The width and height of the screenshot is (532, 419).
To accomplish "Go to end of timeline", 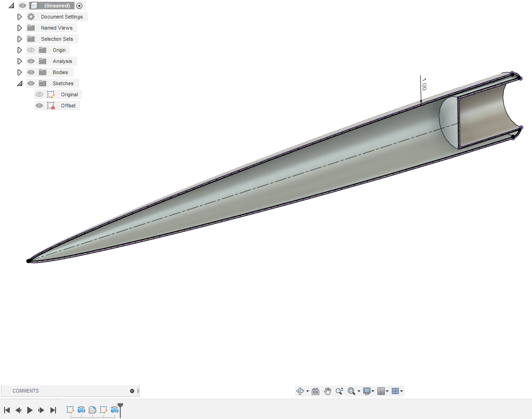I will click(x=53, y=410).
